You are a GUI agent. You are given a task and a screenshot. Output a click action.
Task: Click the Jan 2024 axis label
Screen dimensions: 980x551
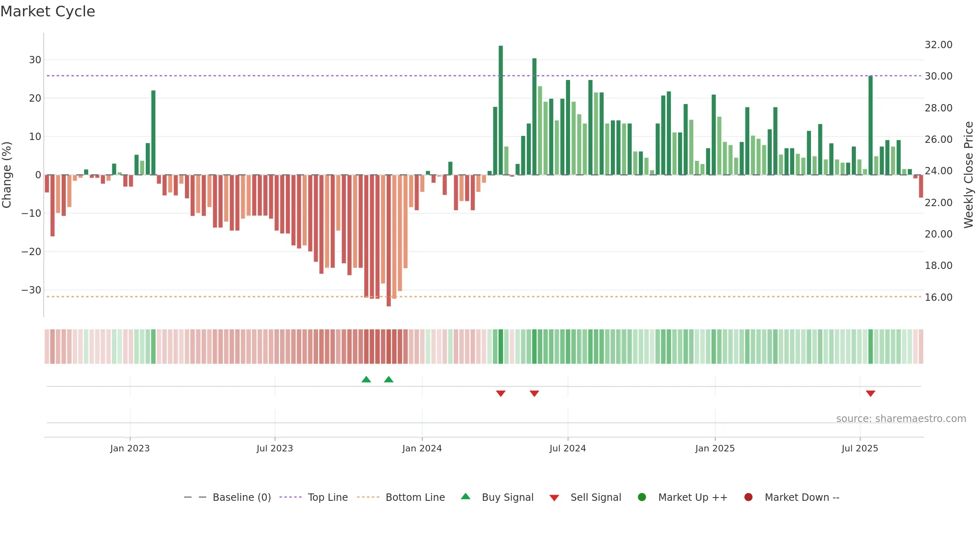click(x=422, y=448)
